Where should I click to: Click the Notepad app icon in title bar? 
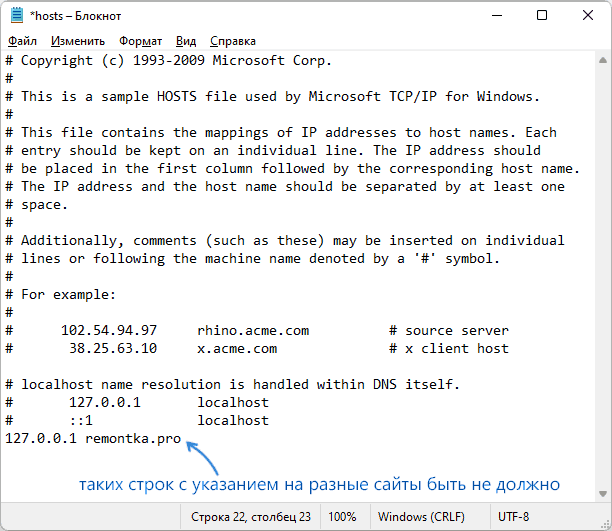[17, 15]
